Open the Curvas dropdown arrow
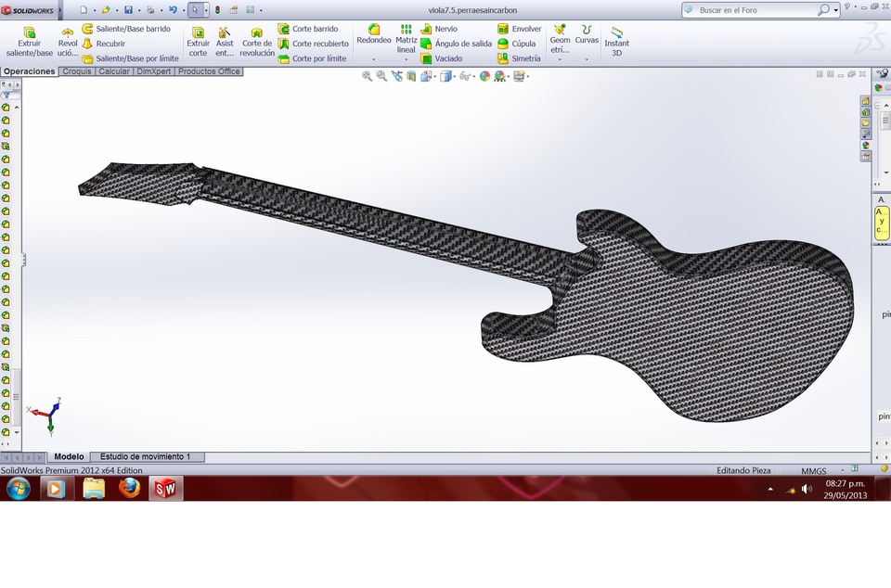The height and width of the screenshot is (588, 891). (x=587, y=59)
